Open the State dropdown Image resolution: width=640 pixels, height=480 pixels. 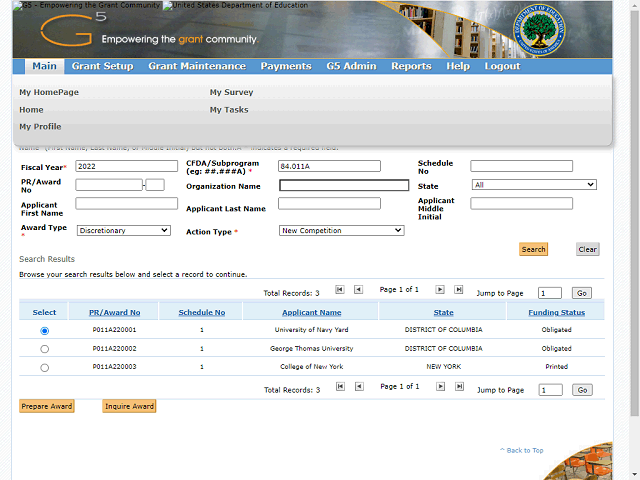pos(534,185)
